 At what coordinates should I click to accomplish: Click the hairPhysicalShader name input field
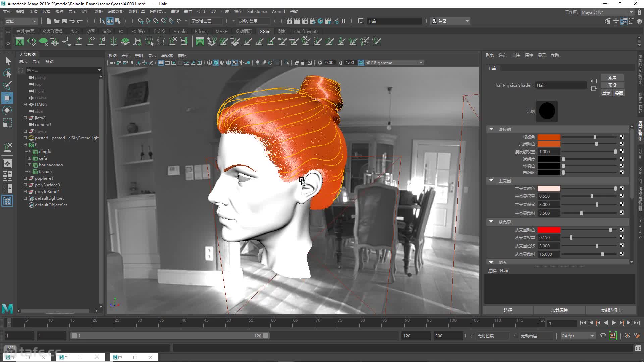click(561, 85)
